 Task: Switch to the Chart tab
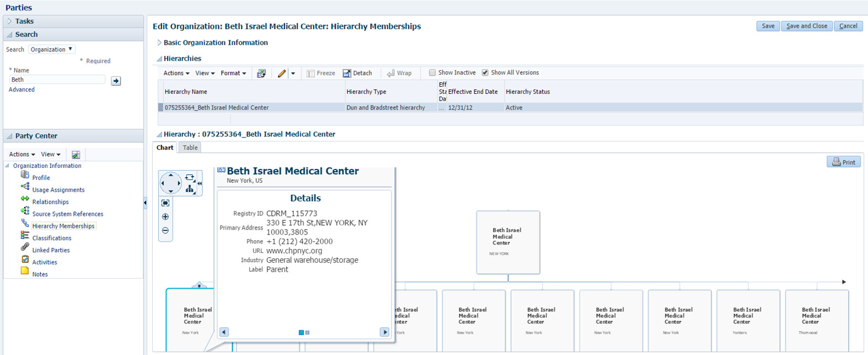[165, 147]
